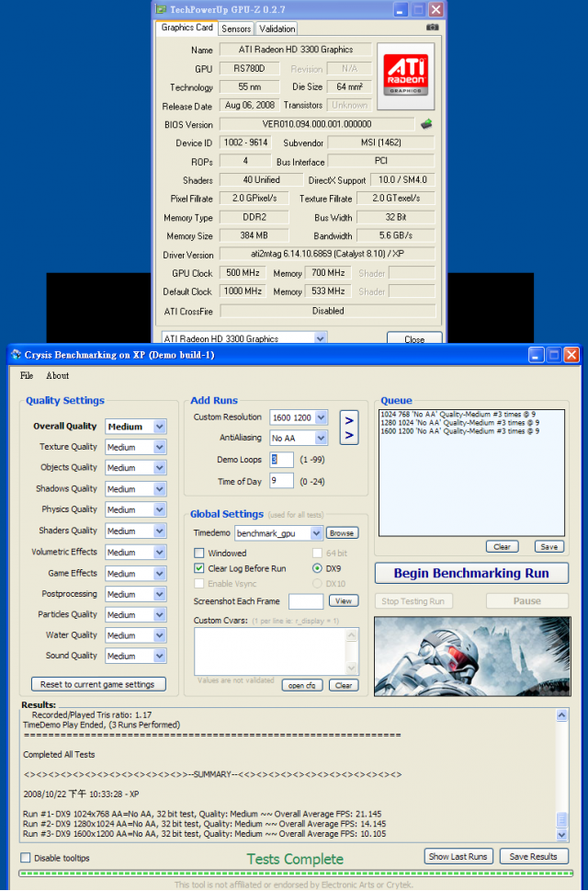Image resolution: width=588 pixels, height=891 pixels.
Task: Click the View screenshots button
Action: pyautogui.click(x=344, y=600)
